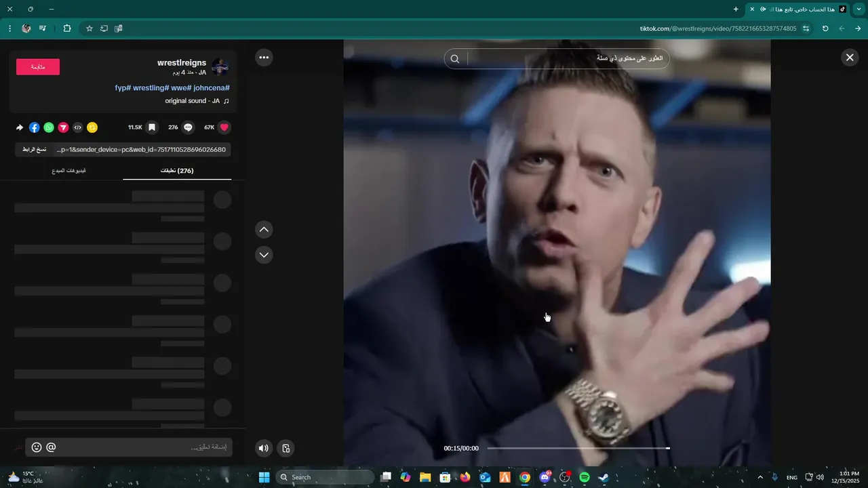Open the browser extensions puzzle icon
The height and width of the screenshot is (488, 868).
pyautogui.click(x=66, y=28)
